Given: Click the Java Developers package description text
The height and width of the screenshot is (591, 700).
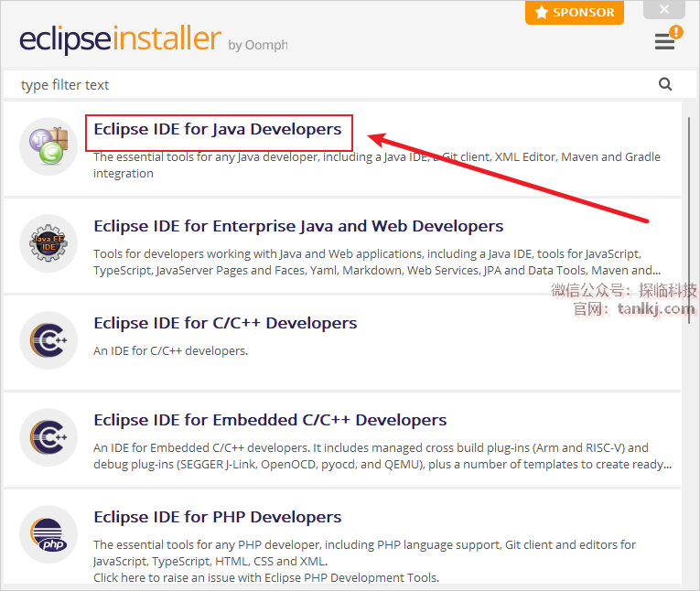Looking at the screenshot, I should pyautogui.click(x=376, y=165).
